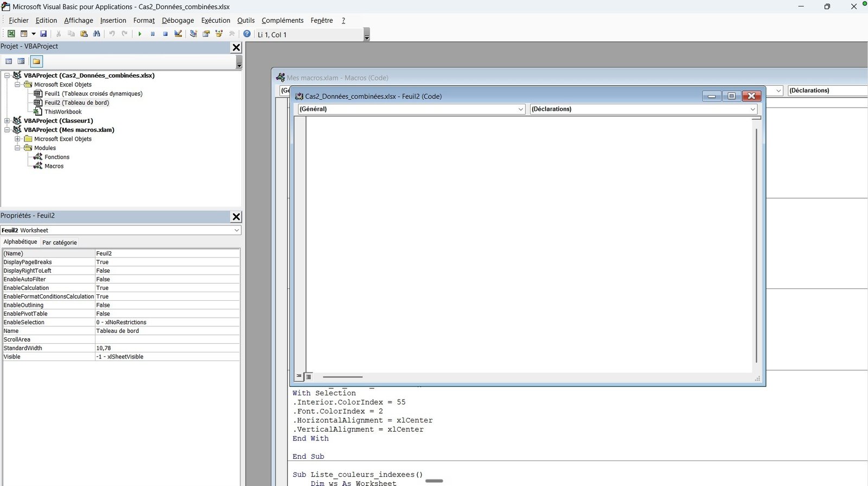Expand VBAProject (Classeur1) node
The height and width of the screenshot is (486, 868).
click(x=7, y=121)
